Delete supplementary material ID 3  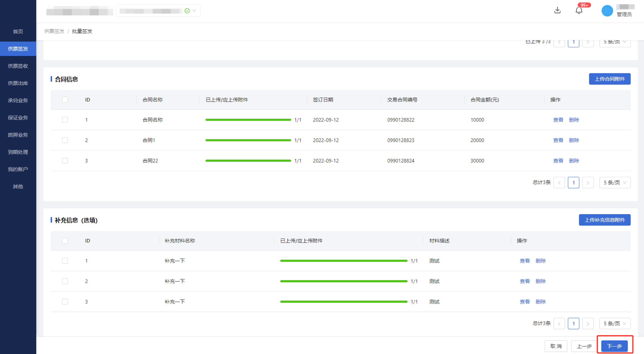coord(540,302)
